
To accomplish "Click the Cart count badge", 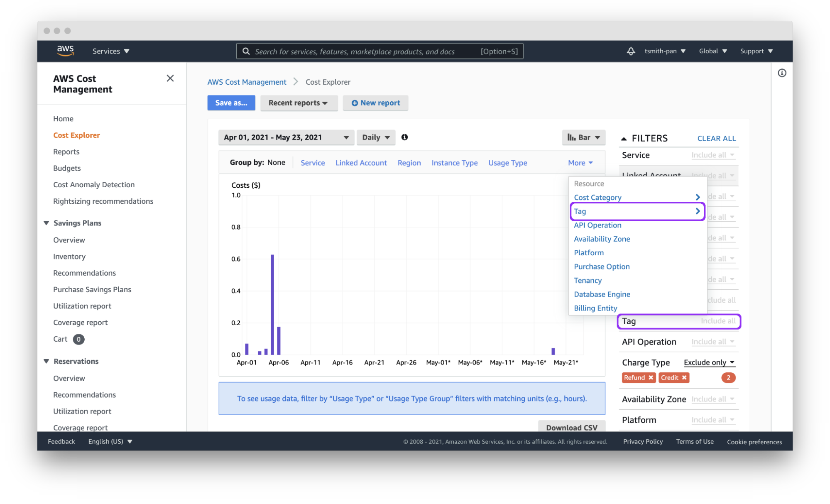I will point(78,339).
